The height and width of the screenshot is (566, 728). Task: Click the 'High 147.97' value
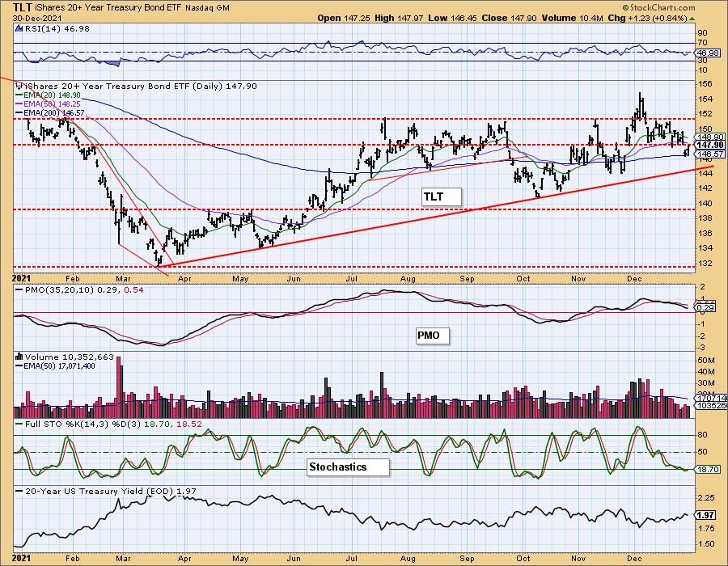(x=399, y=18)
